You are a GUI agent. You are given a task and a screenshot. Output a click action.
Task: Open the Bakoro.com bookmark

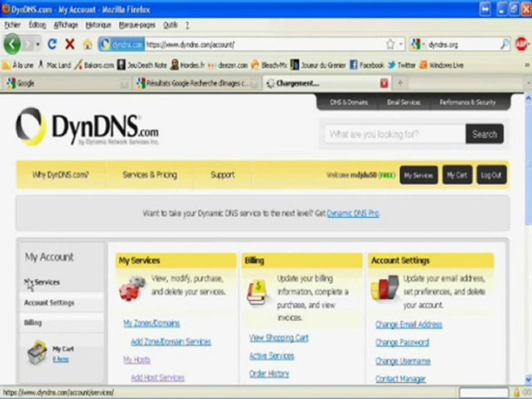click(x=94, y=65)
